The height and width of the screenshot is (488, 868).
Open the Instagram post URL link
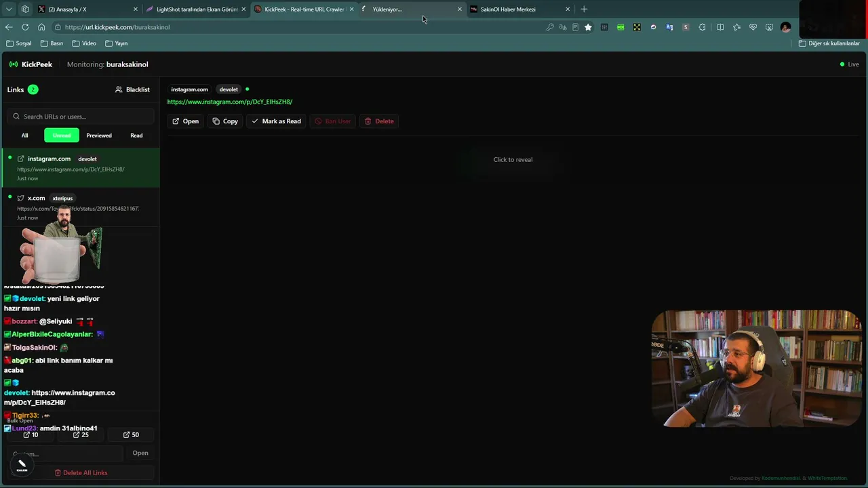click(x=230, y=102)
